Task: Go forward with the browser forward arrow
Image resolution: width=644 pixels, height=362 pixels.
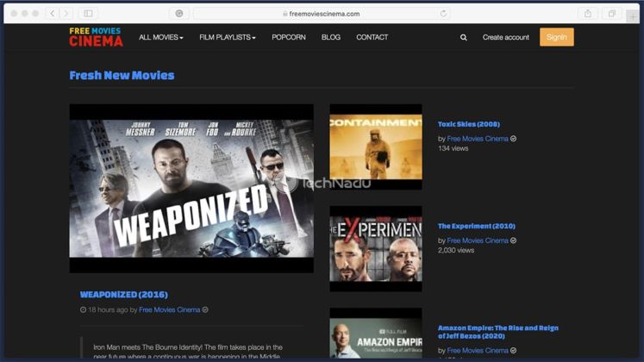Action: [66, 13]
